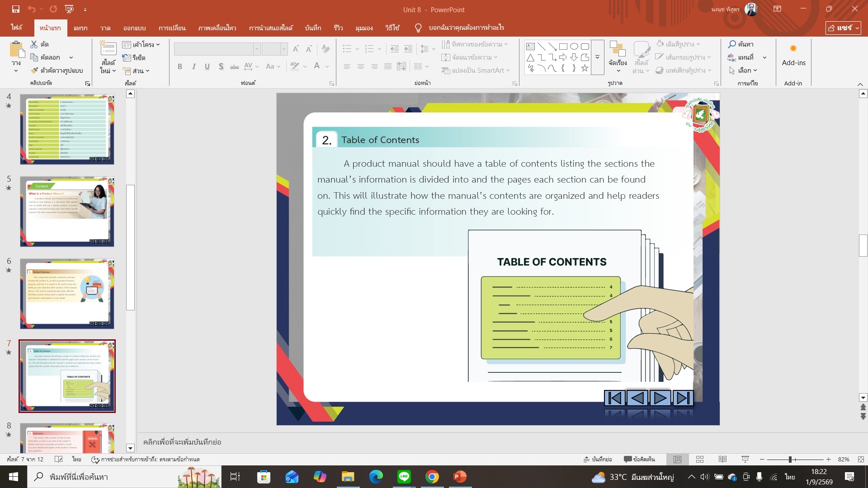Click the Reset slide button

tap(134, 57)
